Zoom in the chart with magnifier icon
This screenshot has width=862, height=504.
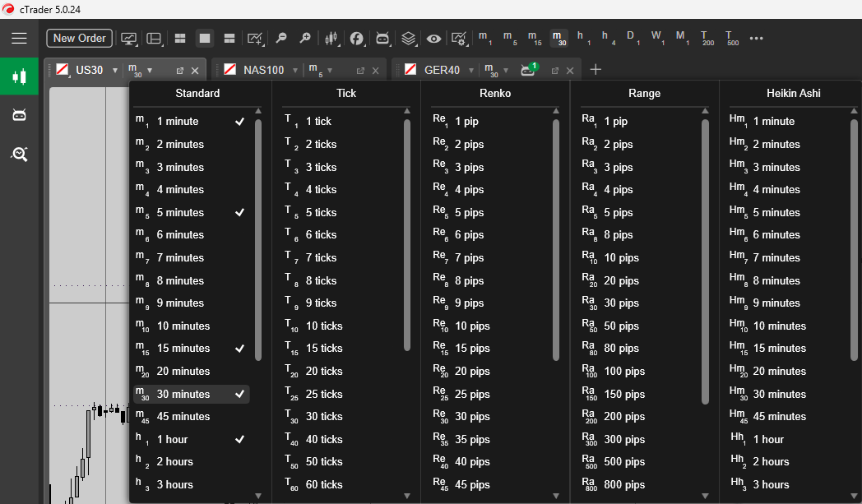[x=305, y=38]
